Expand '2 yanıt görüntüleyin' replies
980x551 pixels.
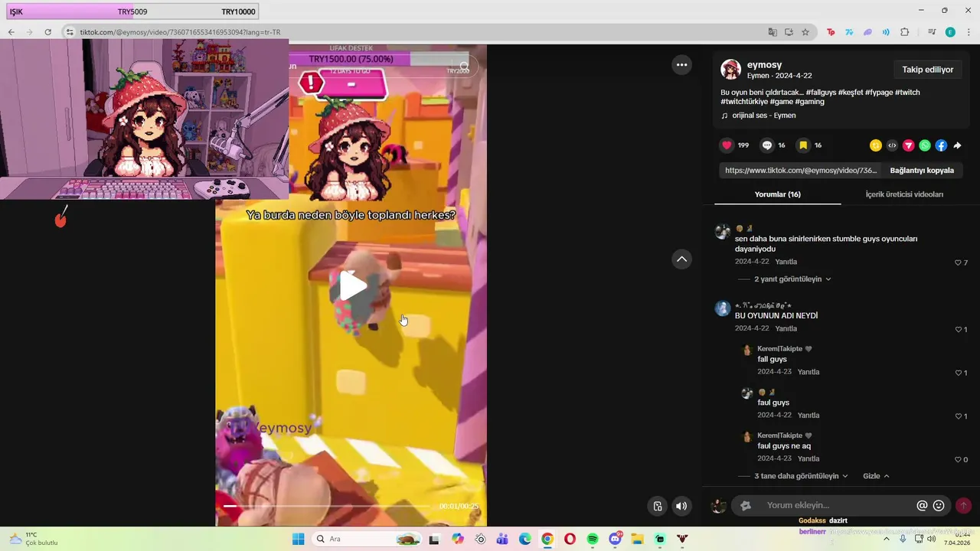click(x=792, y=279)
